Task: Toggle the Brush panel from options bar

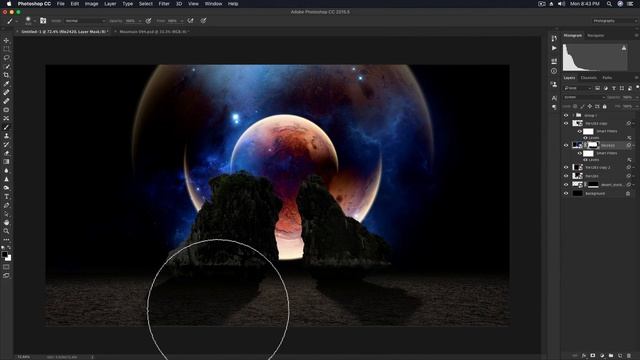Action: tap(43, 20)
